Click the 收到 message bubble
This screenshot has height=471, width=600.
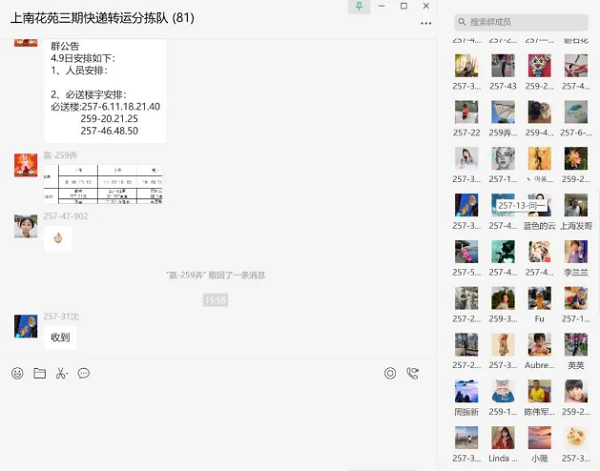point(60,338)
